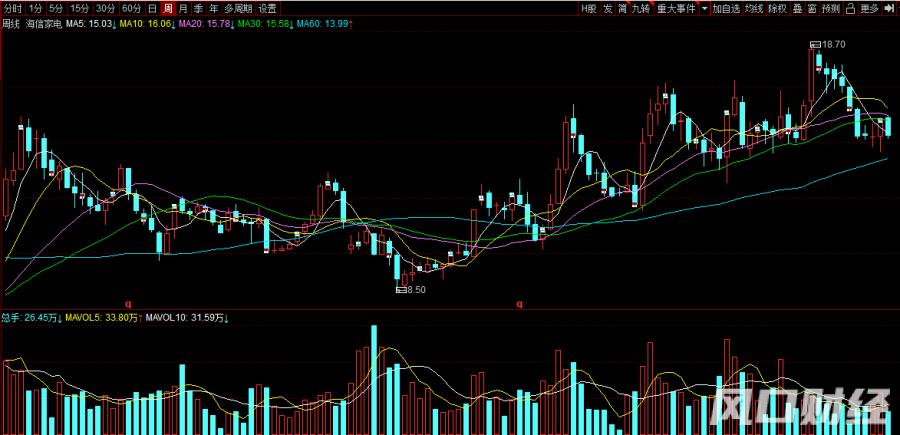The image size is (900, 435).
Task: Click the right-arrow collapse panel icon
Action: [x=890, y=8]
